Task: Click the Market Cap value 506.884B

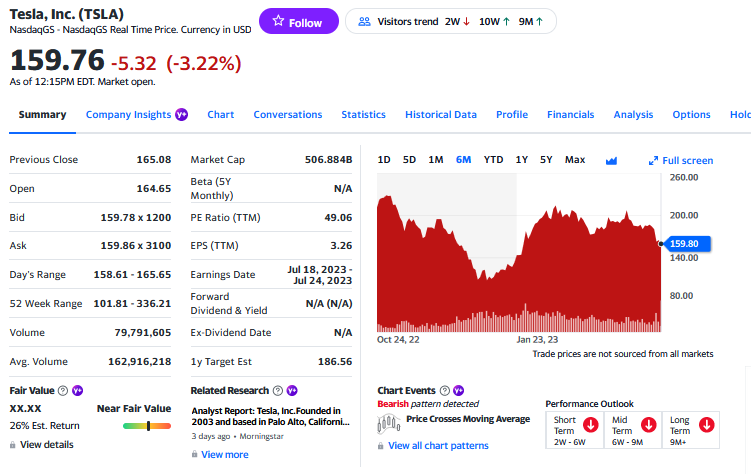Action: pos(329,159)
